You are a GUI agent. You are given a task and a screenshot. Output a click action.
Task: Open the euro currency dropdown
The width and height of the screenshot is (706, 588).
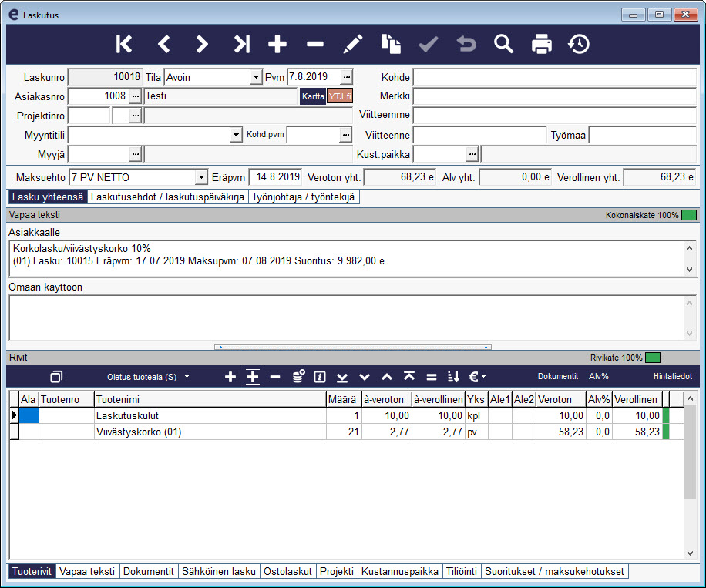click(x=477, y=377)
